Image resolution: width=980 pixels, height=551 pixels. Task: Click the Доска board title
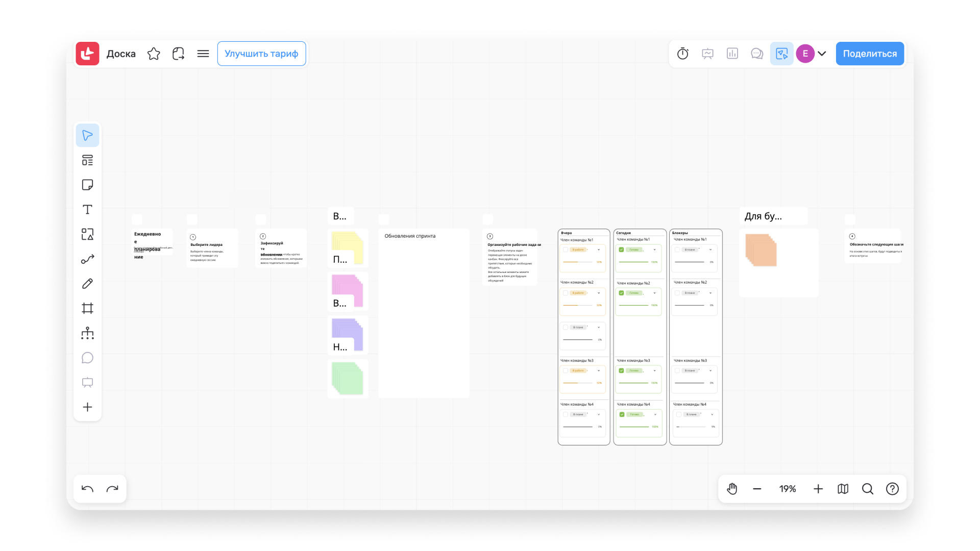tap(121, 54)
